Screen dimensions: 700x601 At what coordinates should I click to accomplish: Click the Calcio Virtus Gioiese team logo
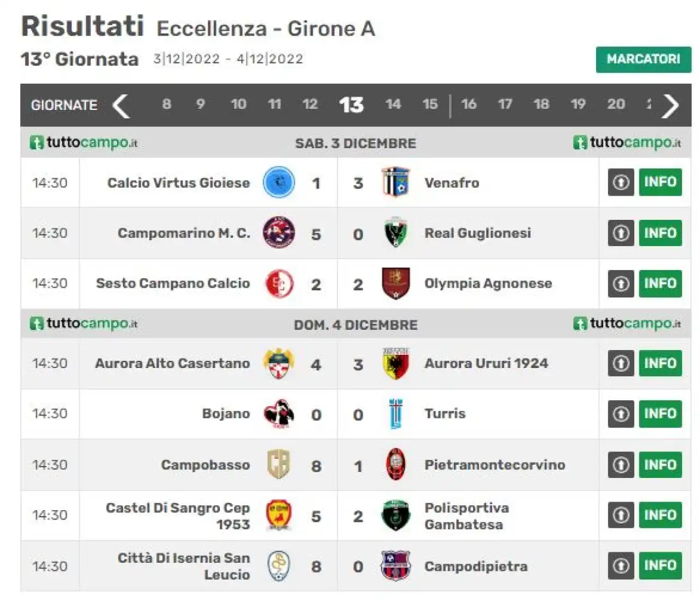click(279, 182)
